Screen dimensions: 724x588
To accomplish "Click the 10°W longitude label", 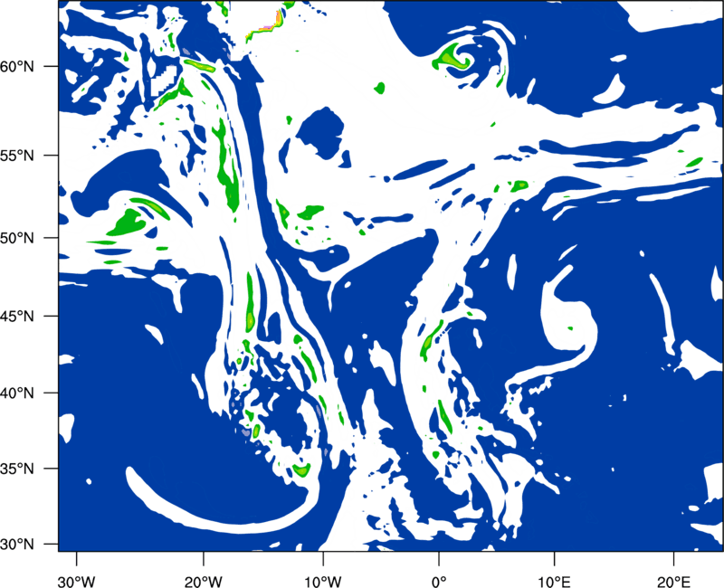I will (x=323, y=582).
